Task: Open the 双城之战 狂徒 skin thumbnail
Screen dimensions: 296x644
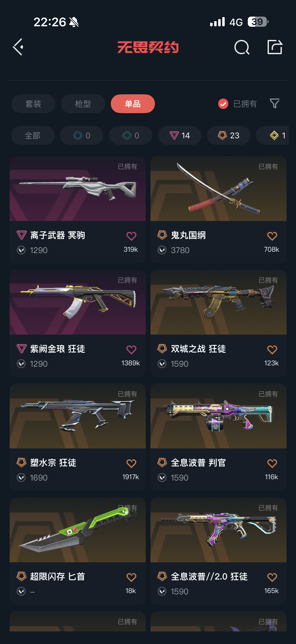Action: pos(218,302)
